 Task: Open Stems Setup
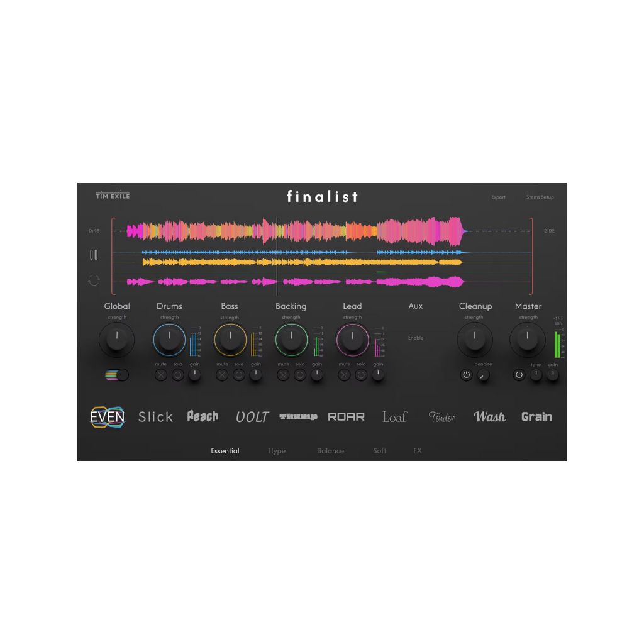[x=540, y=197]
